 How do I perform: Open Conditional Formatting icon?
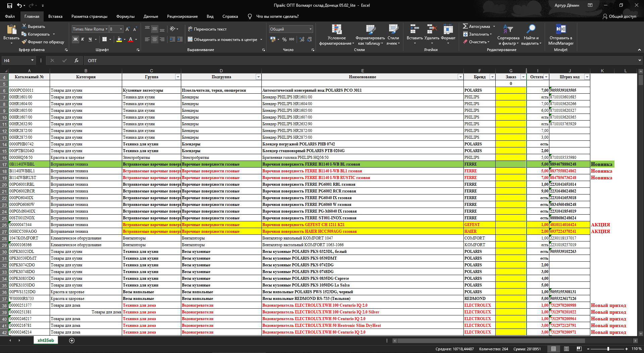click(337, 29)
